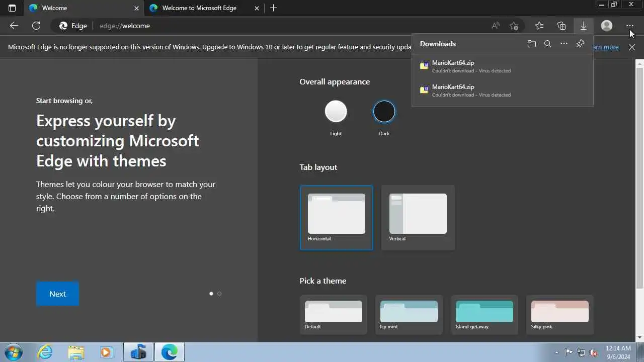The height and width of the screenshot is (362, 644).
Task: Choose the Horizontal tab layout
Action: [337, 218]
